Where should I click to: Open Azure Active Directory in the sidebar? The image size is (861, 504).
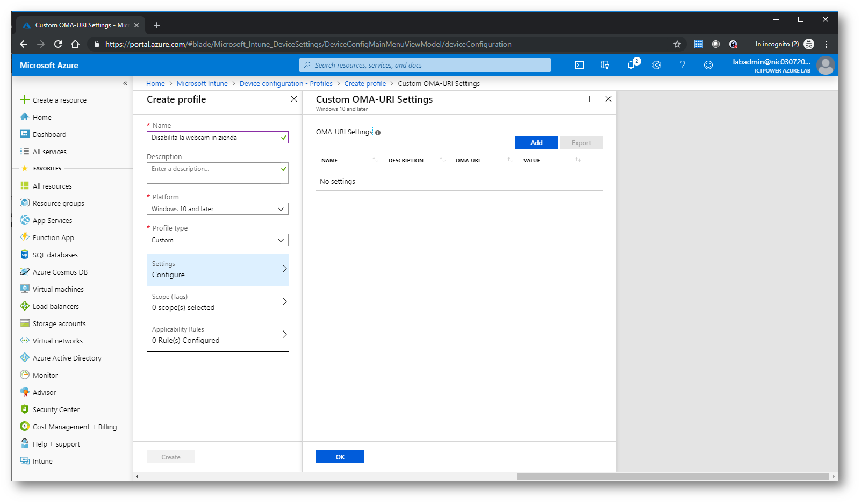[x=61, y=358]
